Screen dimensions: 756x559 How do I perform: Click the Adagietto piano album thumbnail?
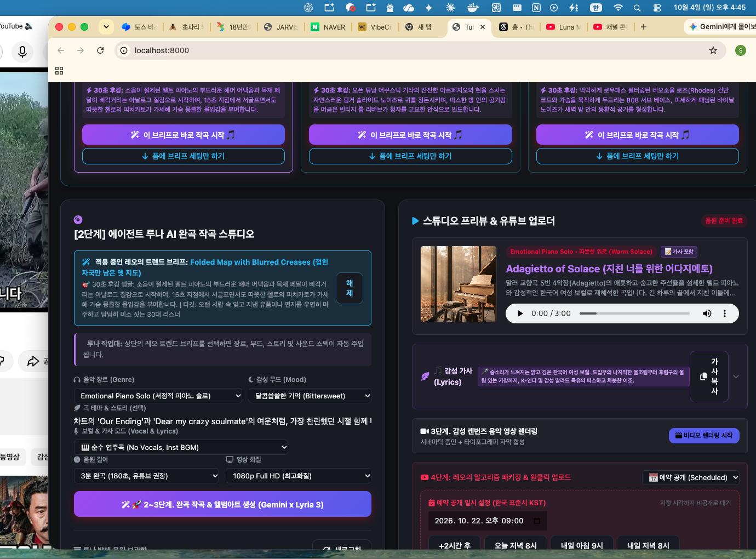(x=458, y=283)
